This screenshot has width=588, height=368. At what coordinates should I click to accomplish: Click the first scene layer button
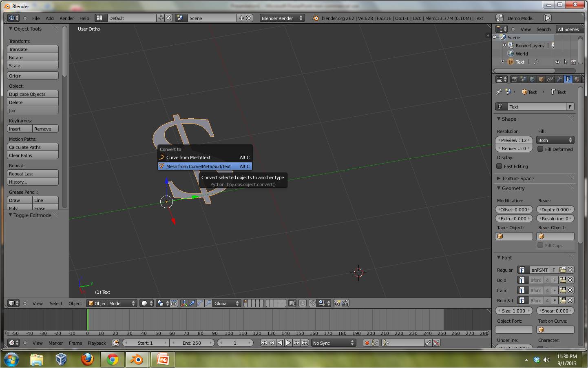click(246, 301)
